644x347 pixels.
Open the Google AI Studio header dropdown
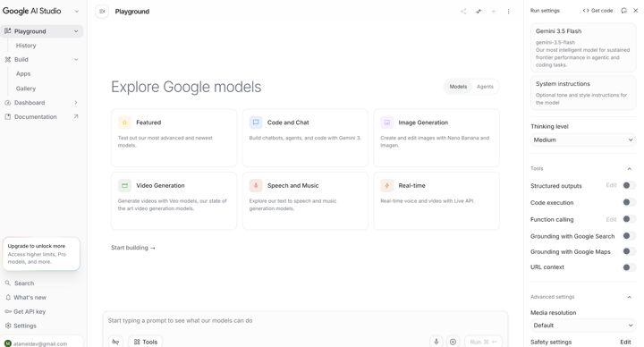point(76,12)
